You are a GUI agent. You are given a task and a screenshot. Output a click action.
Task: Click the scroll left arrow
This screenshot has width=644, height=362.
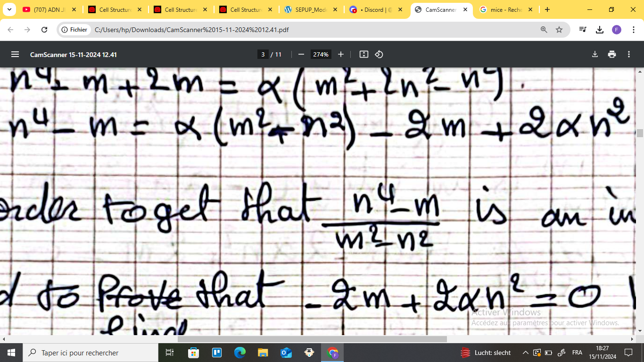[x=3, y=339]
